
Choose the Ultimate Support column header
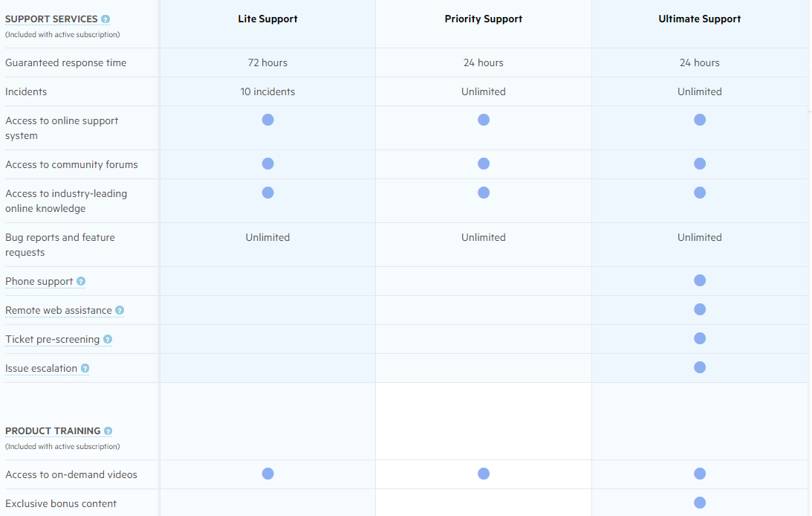(699, 19)
